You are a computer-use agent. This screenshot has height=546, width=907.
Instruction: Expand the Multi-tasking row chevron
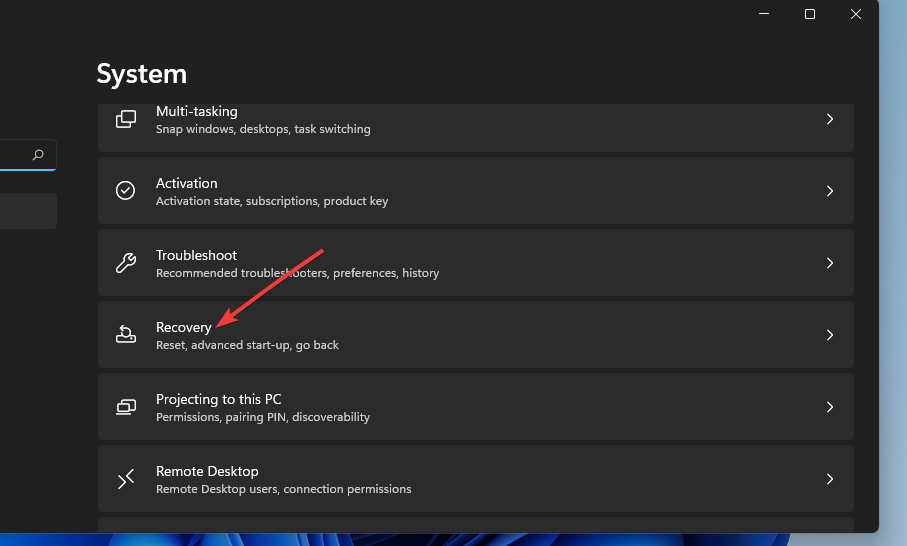pyautogui.click(x=829, y=119)
